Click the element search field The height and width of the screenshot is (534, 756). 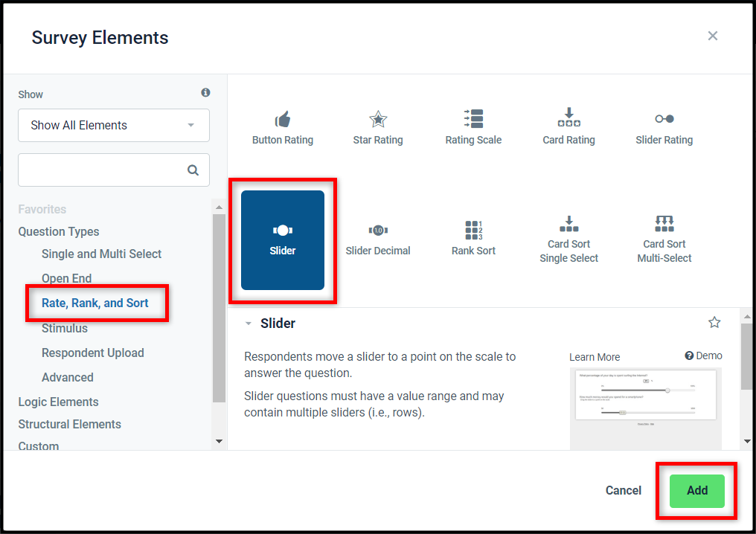pos(114,170)
